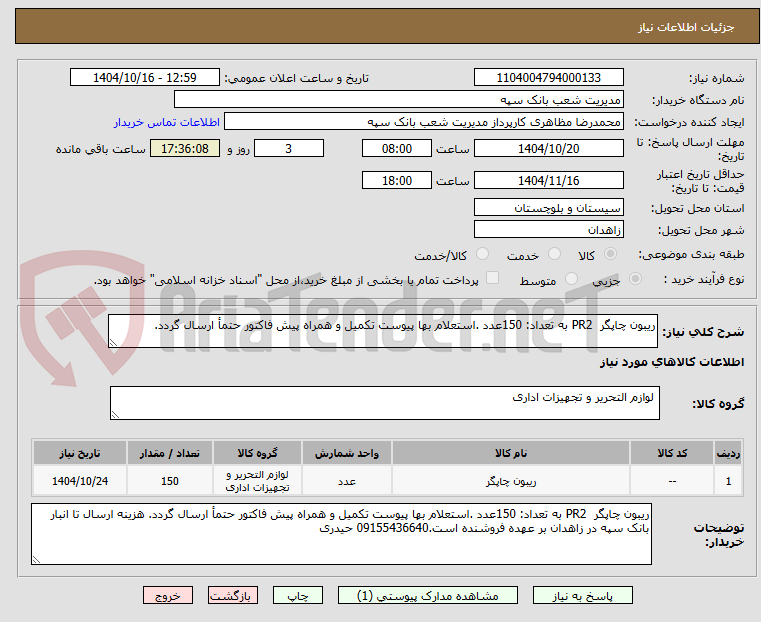The image size is (761, 622).
Task: Click the شماره نیاز field 1104004794000133
Action: (x=548, y=77)
